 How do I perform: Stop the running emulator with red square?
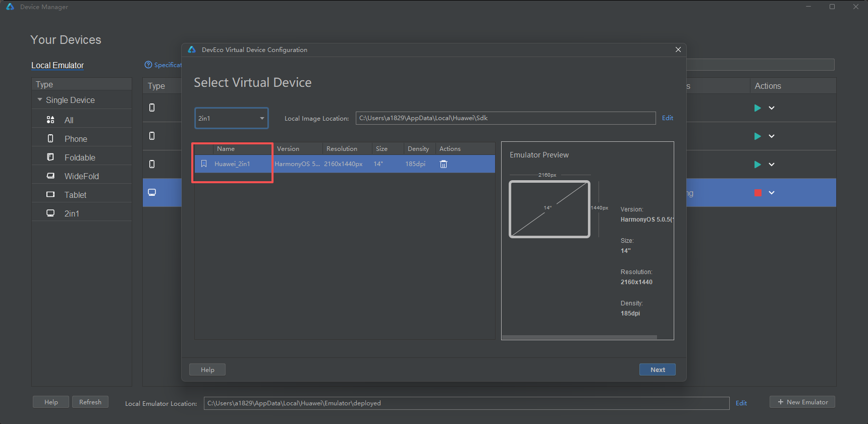(757, 193)
